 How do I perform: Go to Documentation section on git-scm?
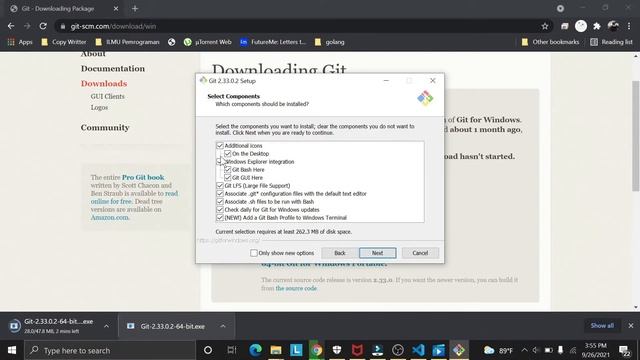113,69
